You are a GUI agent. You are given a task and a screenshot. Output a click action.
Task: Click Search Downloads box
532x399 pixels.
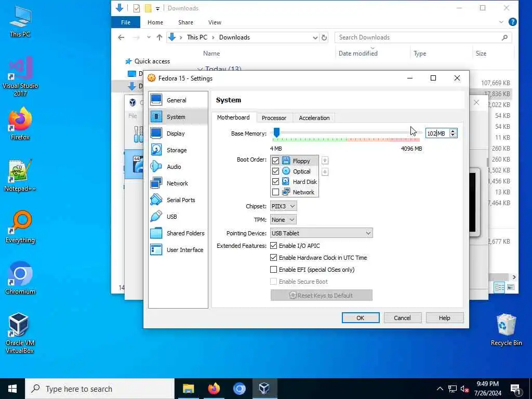423,37
